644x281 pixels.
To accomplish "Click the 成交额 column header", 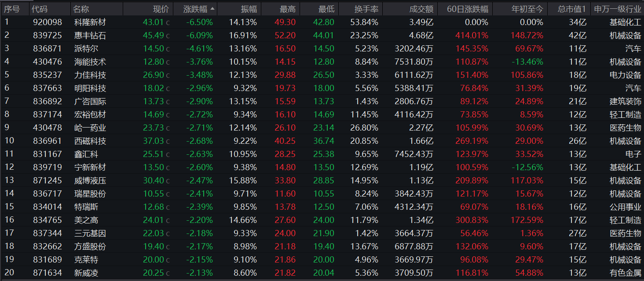I will click(421, 9).
